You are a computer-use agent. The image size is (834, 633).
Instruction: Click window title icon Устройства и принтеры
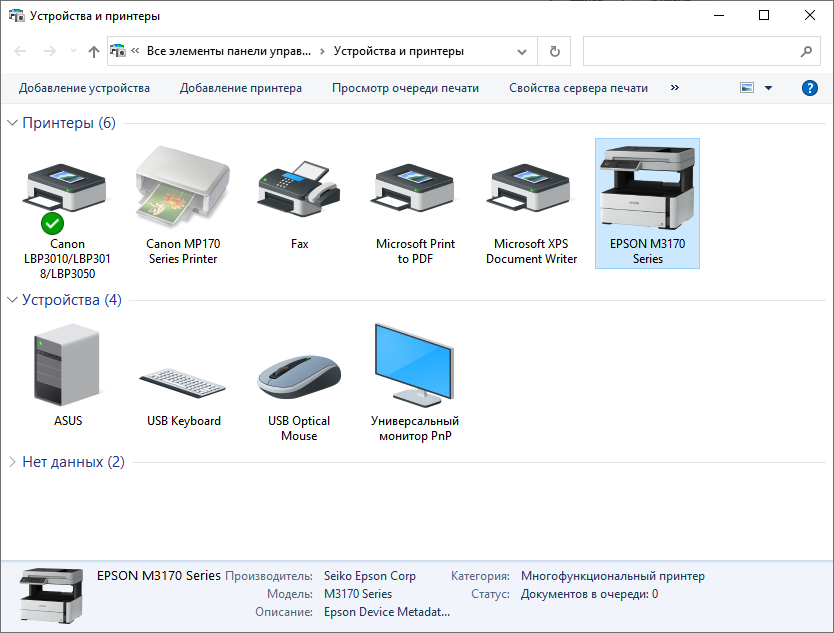click(16, 15)
